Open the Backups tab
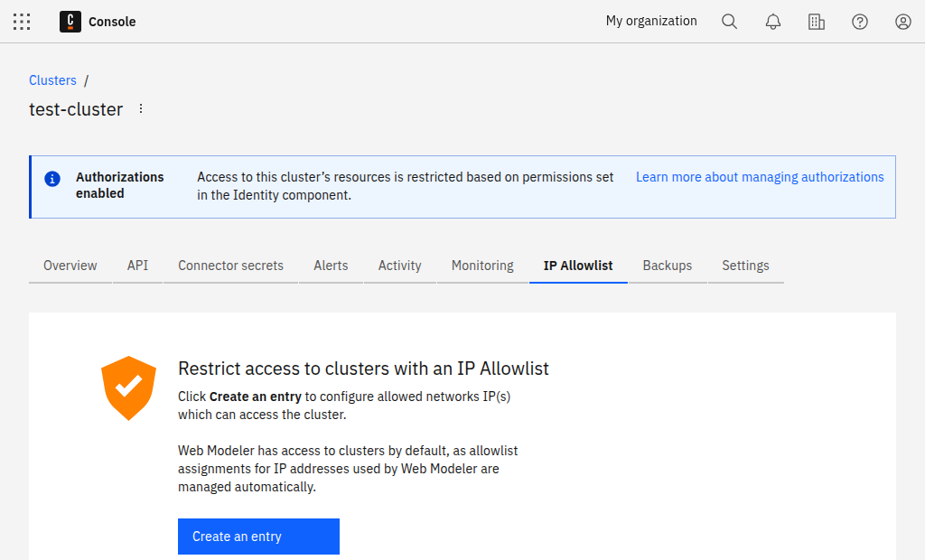Image resolution: width=925 pixels, height=560 pixels. pyautogui.click(x=668, y=266)
